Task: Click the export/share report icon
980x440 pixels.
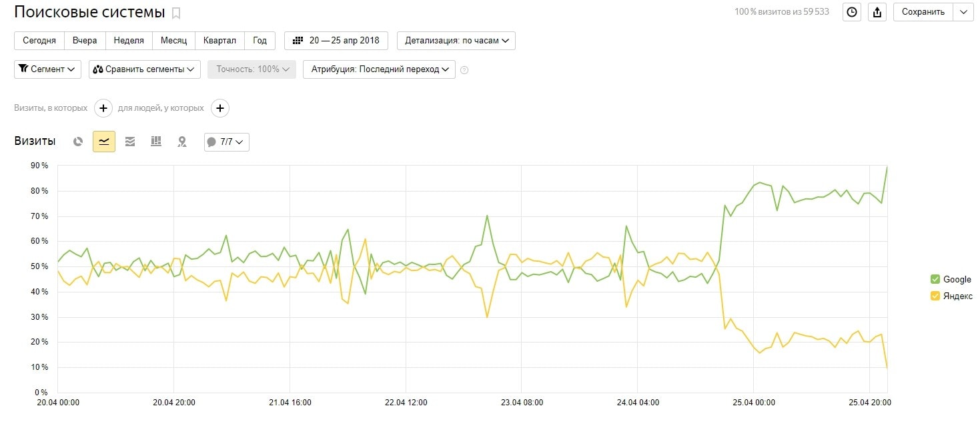Action: tap(878, 12)
